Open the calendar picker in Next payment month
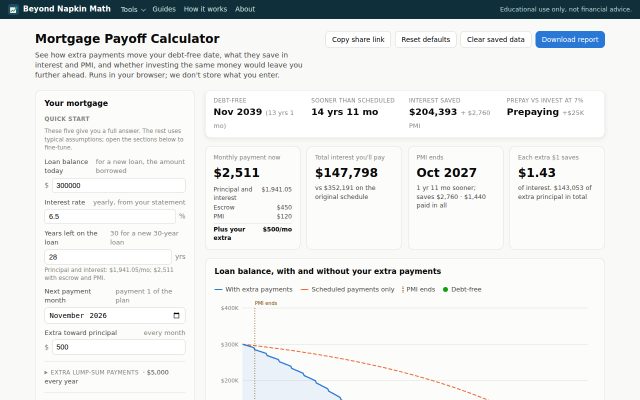This screenshot has height=400, width=640. tap(176, 316)
